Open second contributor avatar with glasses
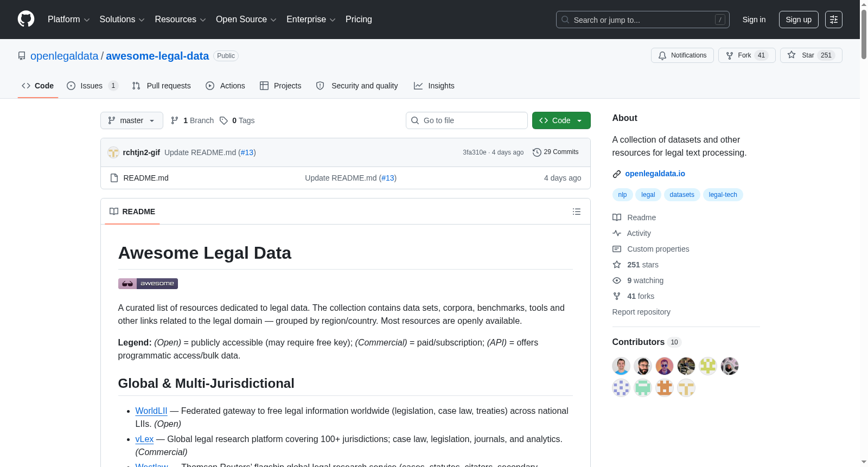The height and width of the screenshot is (467, 868). coord(643,366)
